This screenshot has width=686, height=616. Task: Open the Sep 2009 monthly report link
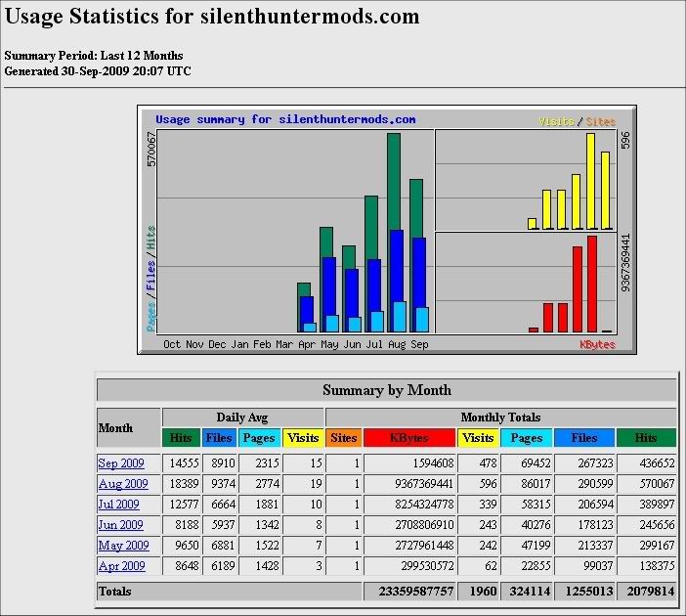121,463
